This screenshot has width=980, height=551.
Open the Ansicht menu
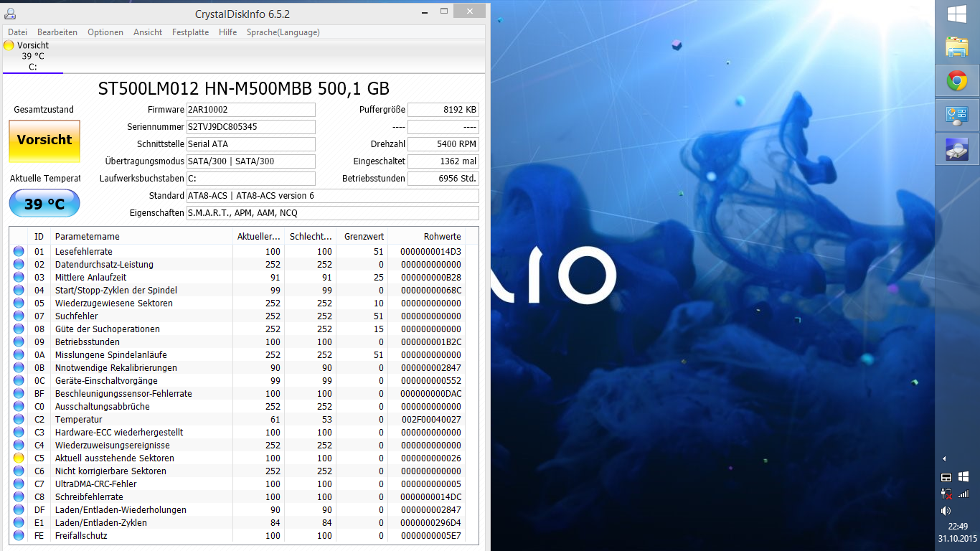tap(148, 32)
